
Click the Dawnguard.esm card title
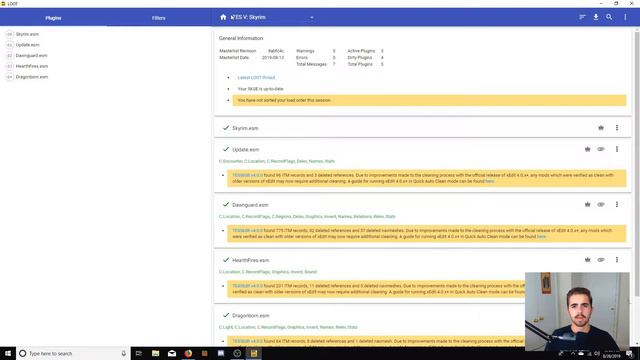click(x=250, y=205)
